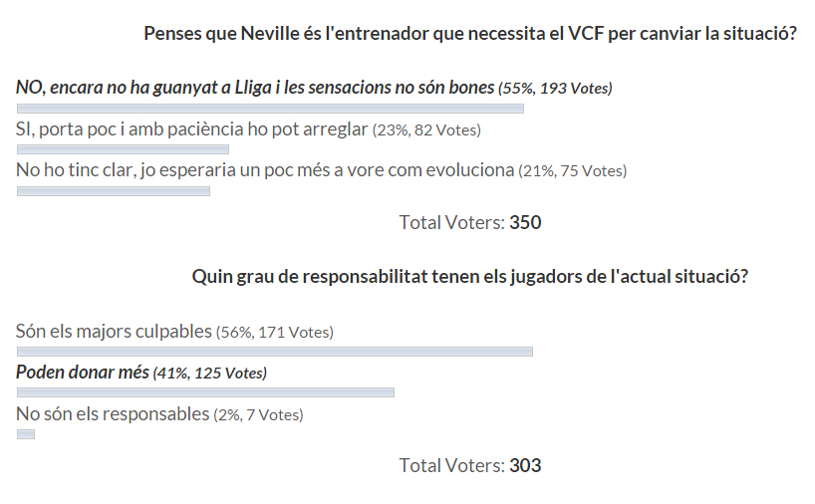Select the 'Poden donar més' answer
The width and height of the screenshot is (815, 504).
click(x=83, y=373)
